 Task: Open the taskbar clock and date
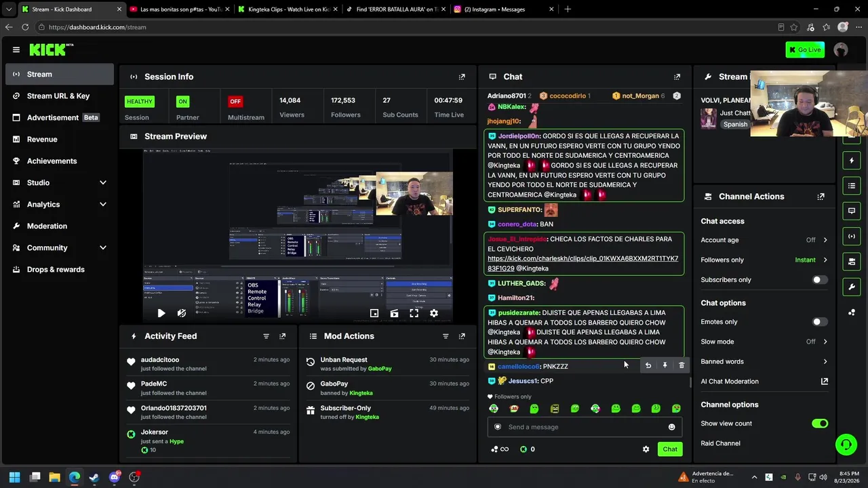point(849,477)
